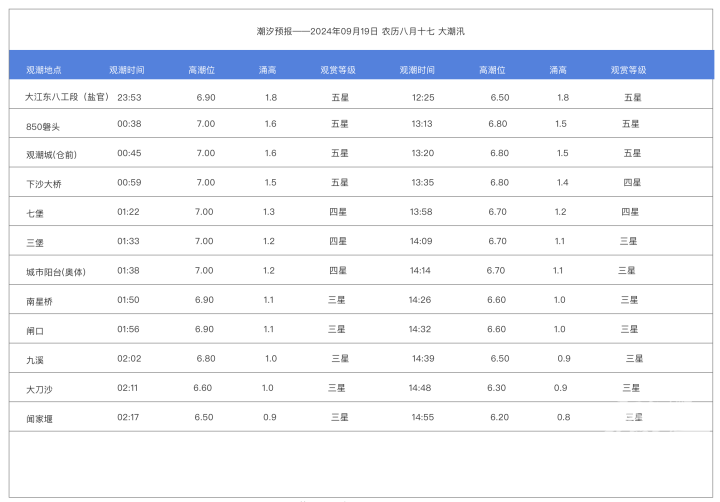The width and height of the screenshot is (720, 502).
Task: Select high tide value '6.20'
Action: (x=500, y=417)
